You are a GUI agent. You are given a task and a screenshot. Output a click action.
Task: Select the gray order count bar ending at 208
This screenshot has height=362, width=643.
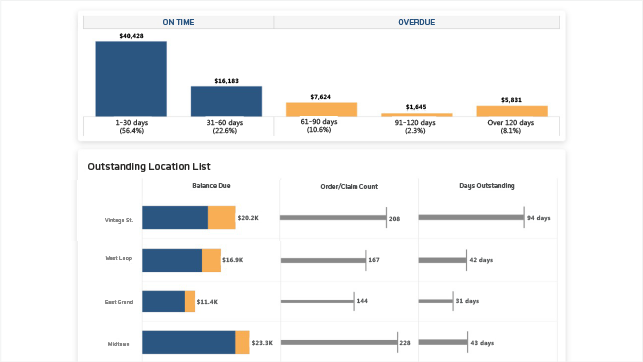[x=333, y=218]
